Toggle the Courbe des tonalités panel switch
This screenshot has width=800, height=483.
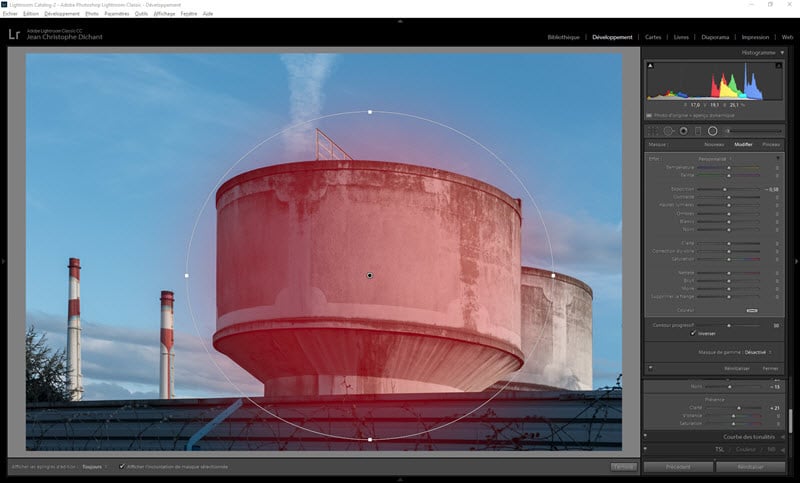(x=646, y=437)
